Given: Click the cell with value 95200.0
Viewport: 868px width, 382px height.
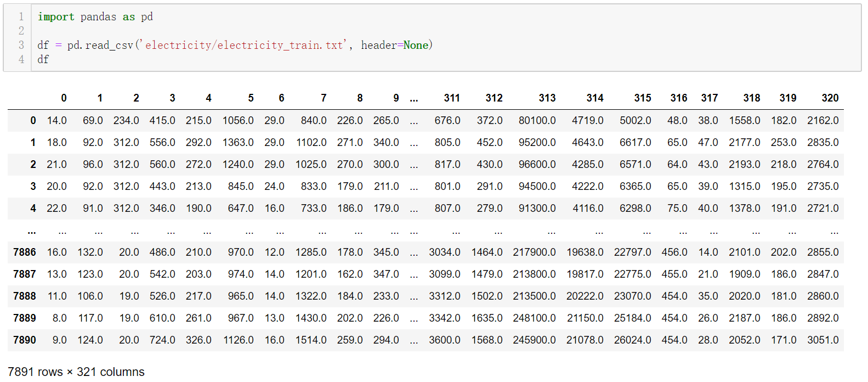Looking at the screenshot, I should (x=537, y=142).
